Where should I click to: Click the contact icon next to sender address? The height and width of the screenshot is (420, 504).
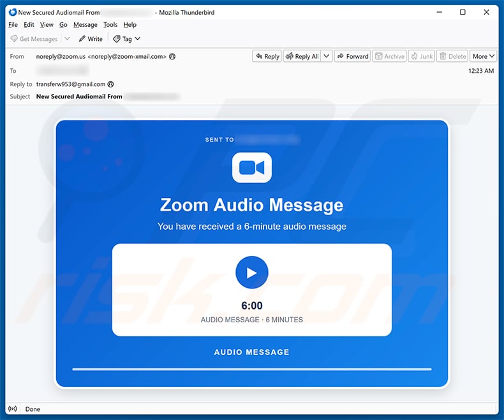click(x=172, y=57)
